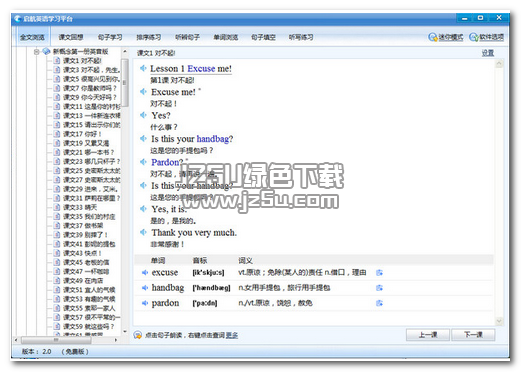Play audio for first 'Is this your handbag?'

(x=143, y=138)
